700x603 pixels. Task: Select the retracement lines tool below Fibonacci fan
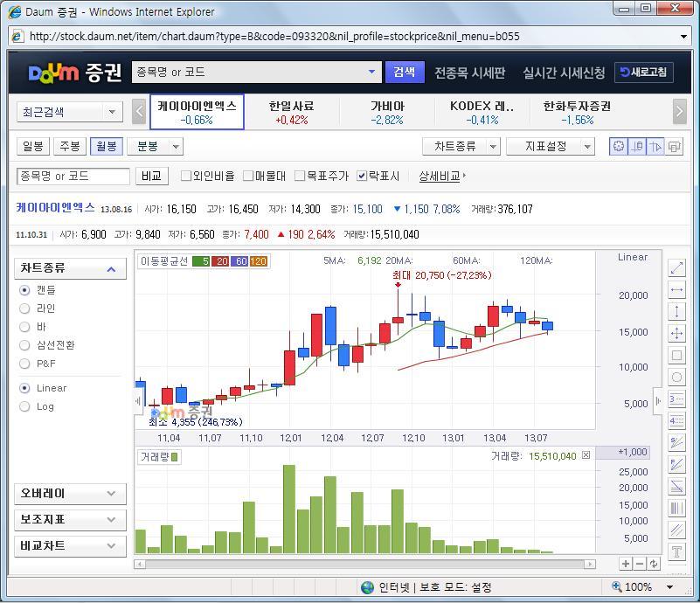pyautogui.click(x=676, y=487)
